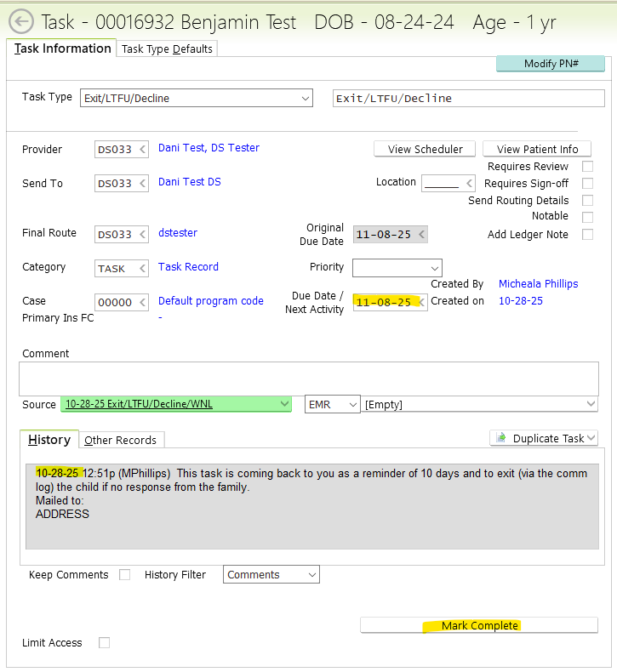Toggle the Keep Comments checkbox
617x672 pixels.
[125, 575]
